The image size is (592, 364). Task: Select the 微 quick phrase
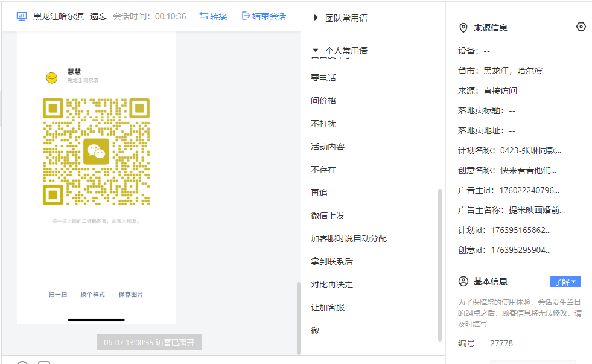(315, 330)
